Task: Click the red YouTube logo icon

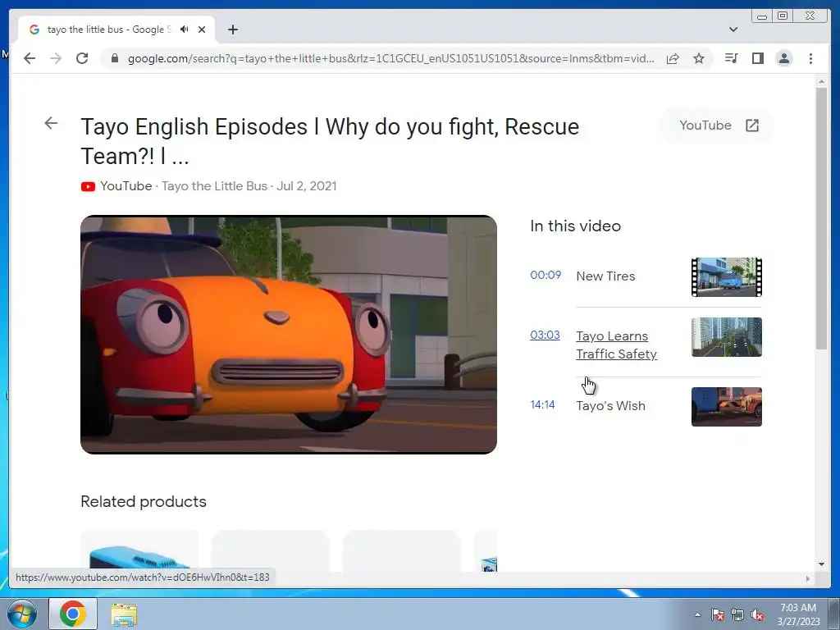Action: point(88,186)
